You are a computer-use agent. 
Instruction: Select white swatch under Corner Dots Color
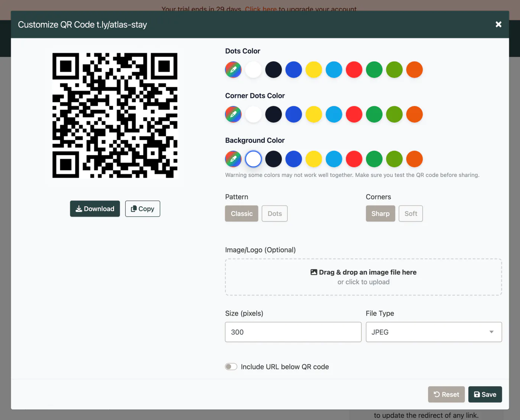[253, 114]
